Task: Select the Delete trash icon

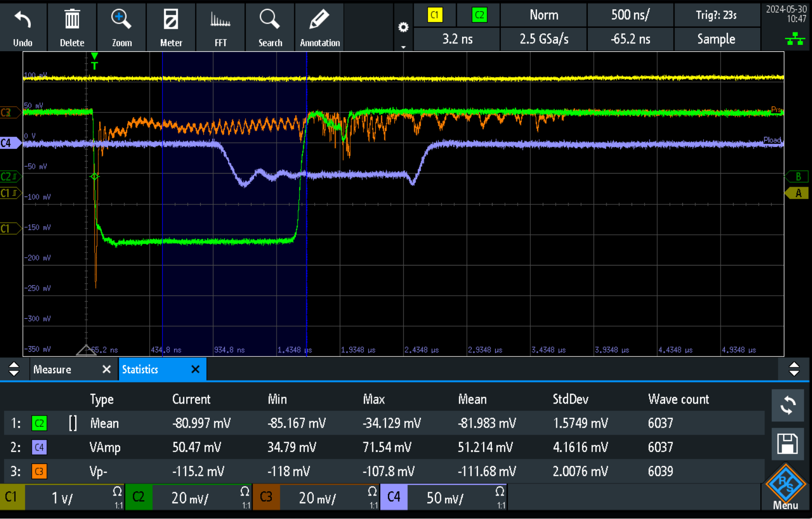Action: point(72,27)
